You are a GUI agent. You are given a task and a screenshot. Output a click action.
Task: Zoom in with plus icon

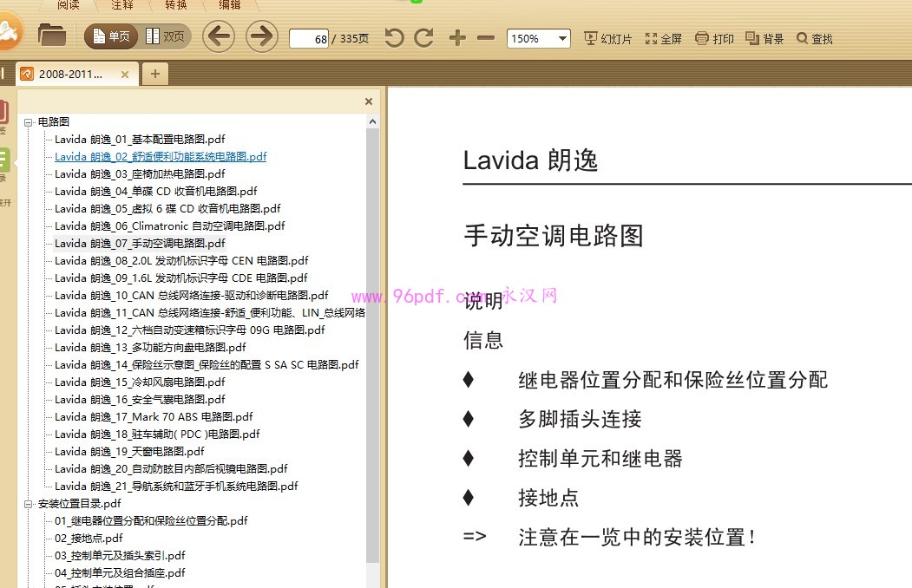pos(458,38)
